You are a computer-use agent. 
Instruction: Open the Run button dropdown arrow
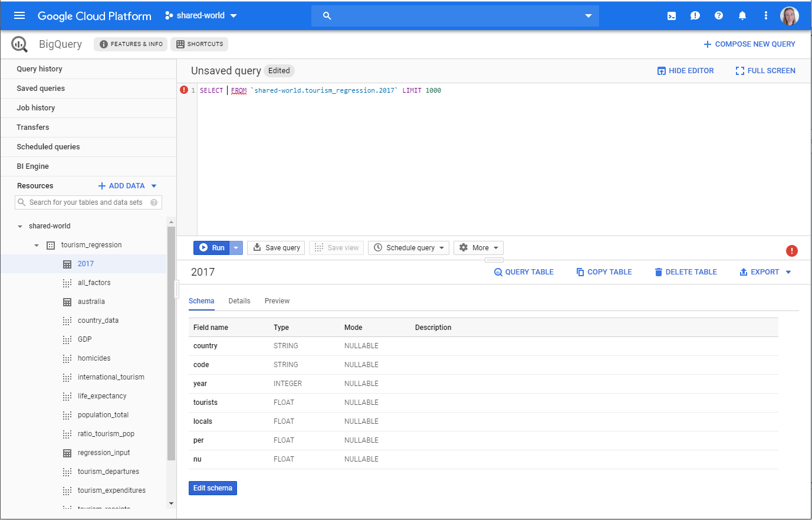click(x=236, y=248)
